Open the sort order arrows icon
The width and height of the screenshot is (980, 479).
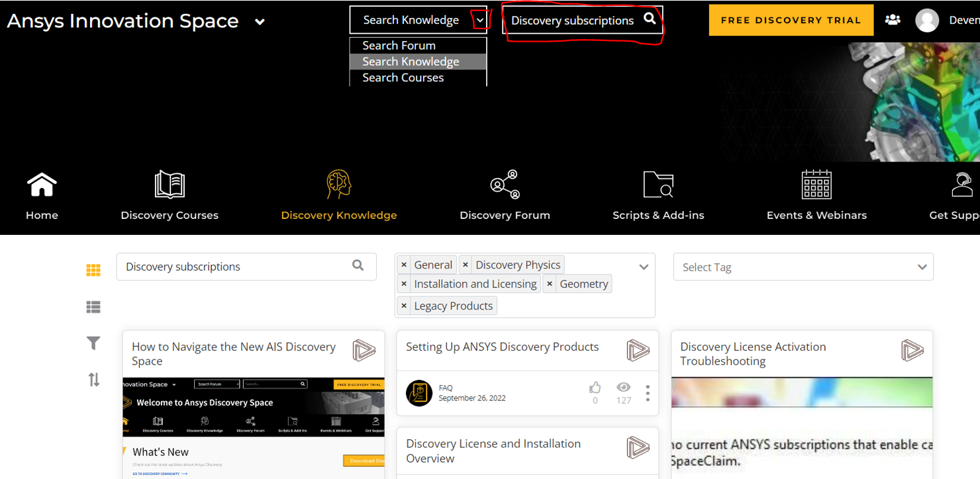[x=93, y=380]
